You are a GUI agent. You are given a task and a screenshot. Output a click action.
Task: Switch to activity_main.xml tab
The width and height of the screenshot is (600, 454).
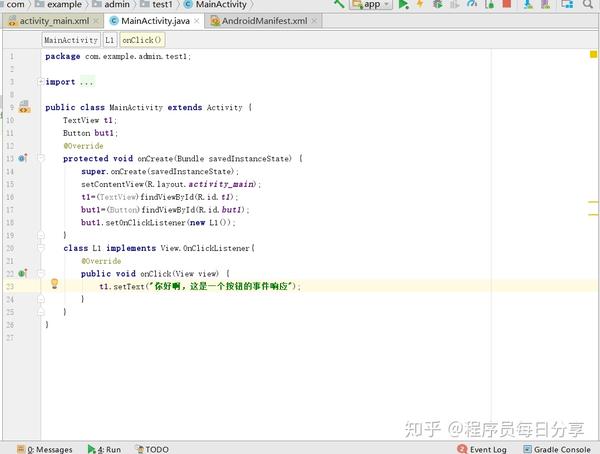click(54, 21)
